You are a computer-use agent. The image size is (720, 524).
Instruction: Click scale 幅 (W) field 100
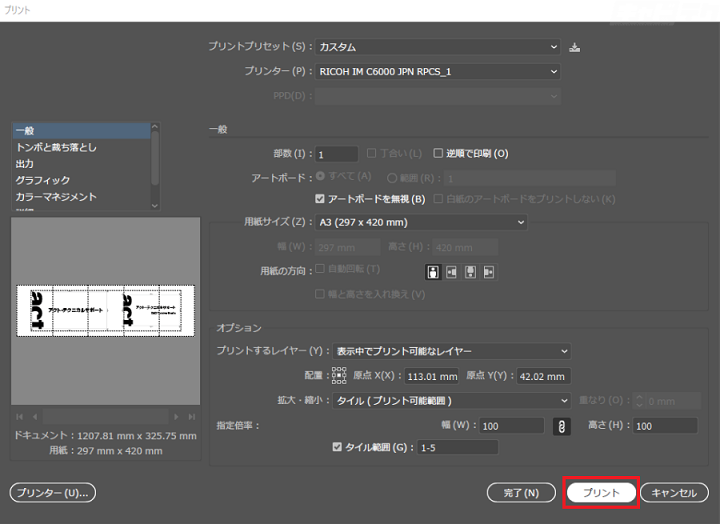pos(512,426)
